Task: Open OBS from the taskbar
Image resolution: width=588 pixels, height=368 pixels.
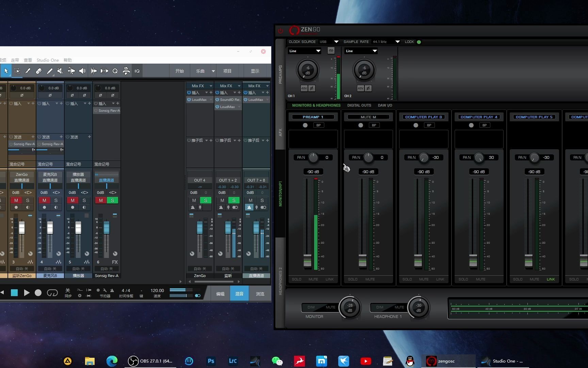Action: tap(151, 361)
